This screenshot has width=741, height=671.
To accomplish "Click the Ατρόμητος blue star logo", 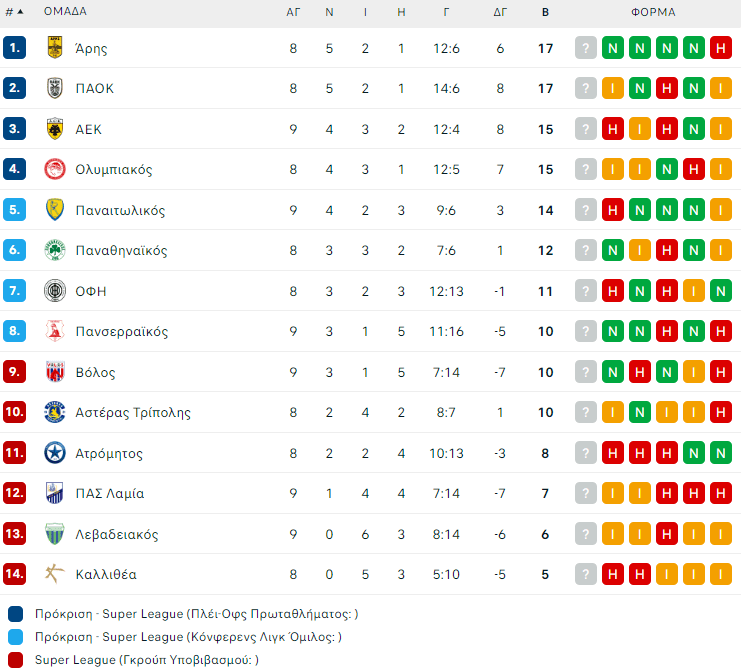I will point(55,453).
